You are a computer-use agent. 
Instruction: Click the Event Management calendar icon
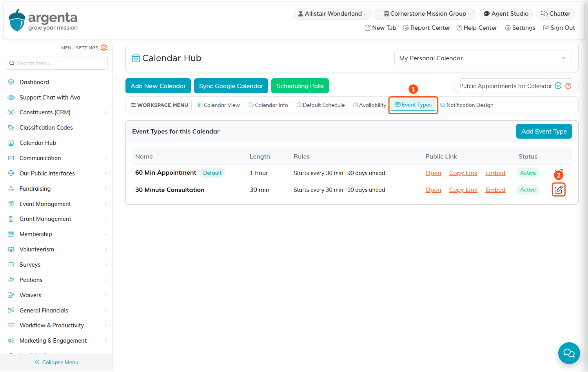click(x=11, y=204)
